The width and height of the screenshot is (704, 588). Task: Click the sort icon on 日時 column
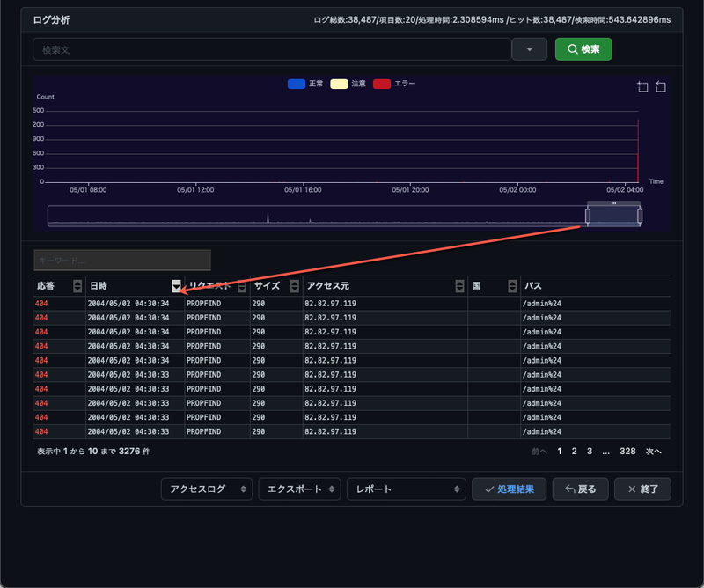tap(177, 286)
